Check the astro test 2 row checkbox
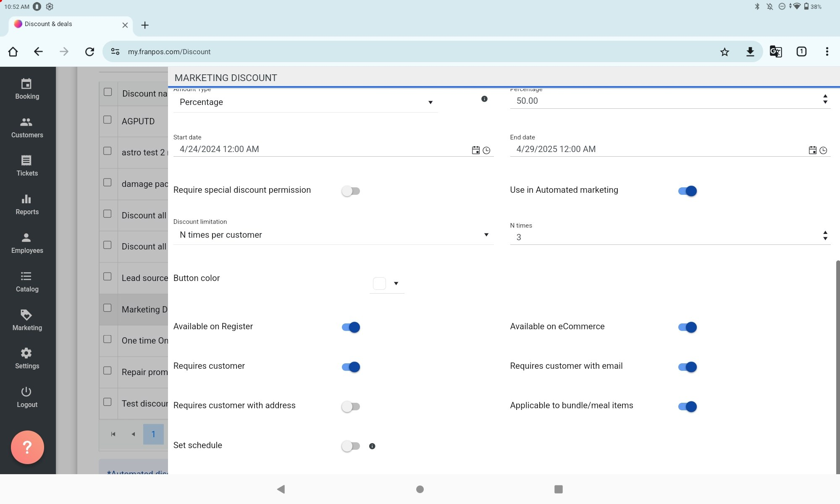The image size is (840, 504). click(108, 151)
